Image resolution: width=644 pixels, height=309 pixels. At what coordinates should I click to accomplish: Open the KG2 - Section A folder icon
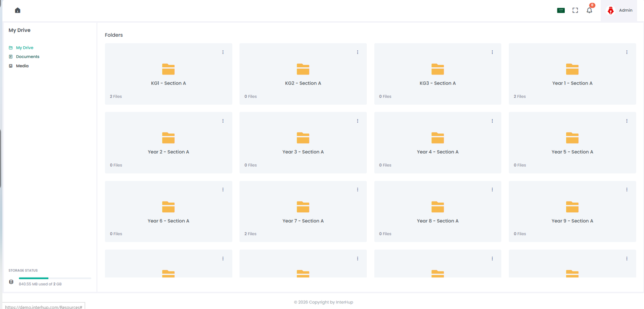pos(303,69)
